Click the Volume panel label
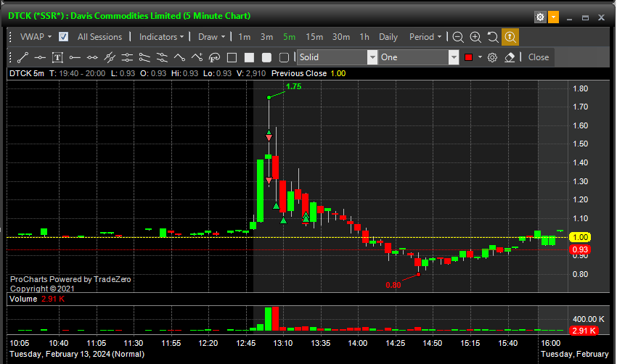The width and height of the screenshot is (617, 364). click(x=23, y=299)
